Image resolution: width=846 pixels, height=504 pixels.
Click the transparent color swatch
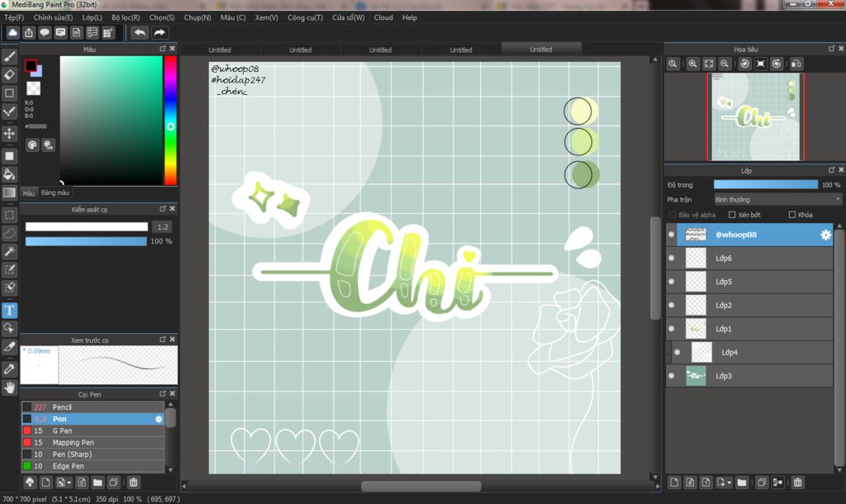(33, 88)
